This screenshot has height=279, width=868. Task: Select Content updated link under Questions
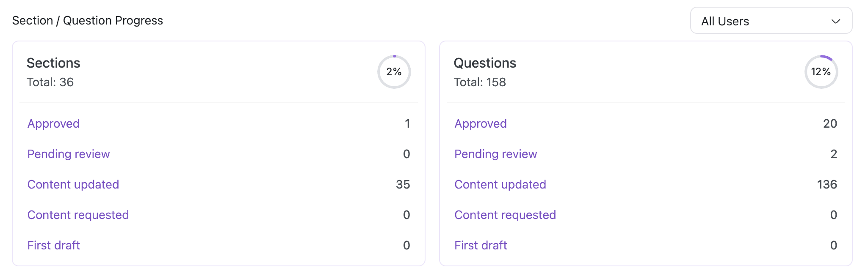tap(500, 184)
